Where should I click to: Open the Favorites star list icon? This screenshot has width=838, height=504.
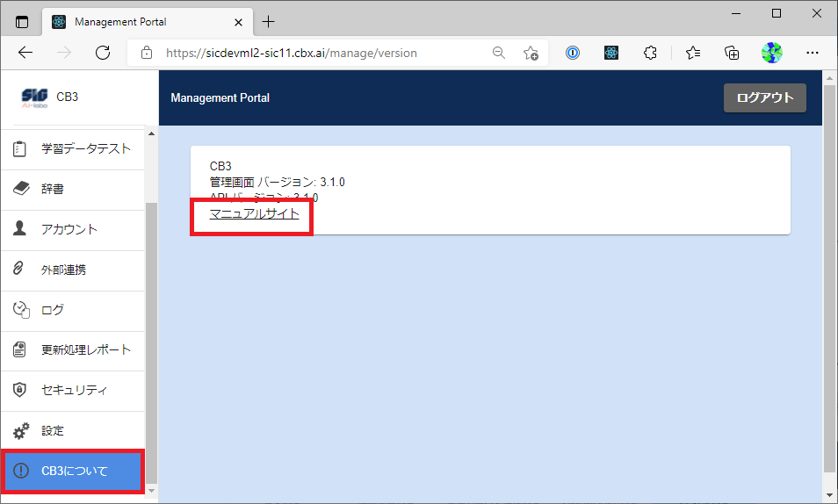tap(693, 53)
